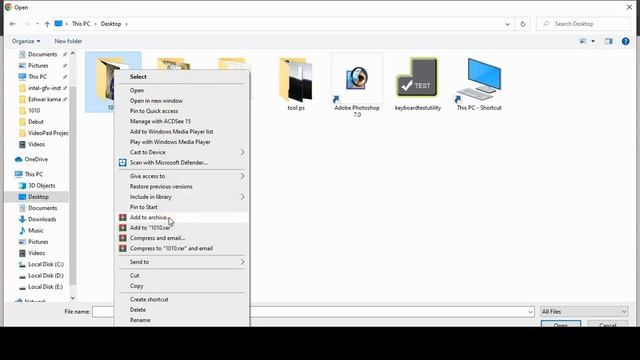The image size is (640, 360).
Task: Choose Add to Windows Media Player list
Action: [171, 132]
